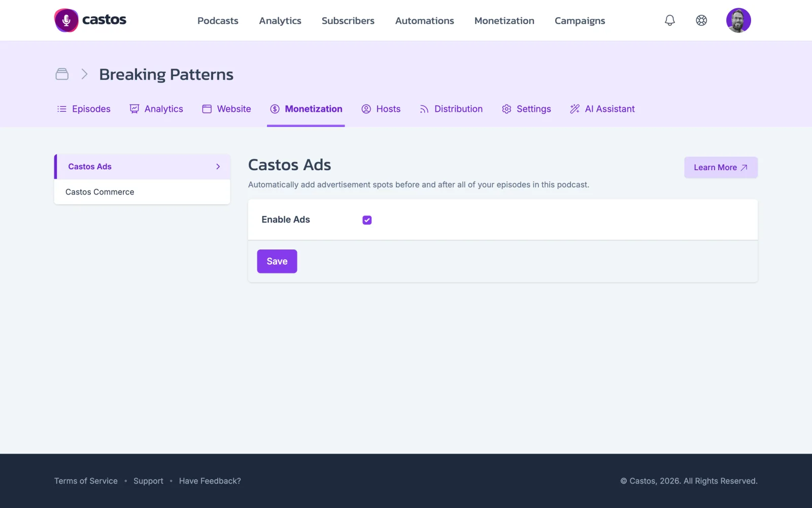This screenshot has height=508, width=812.
Task: Click the Save button
Action: (x=277, y=261)
